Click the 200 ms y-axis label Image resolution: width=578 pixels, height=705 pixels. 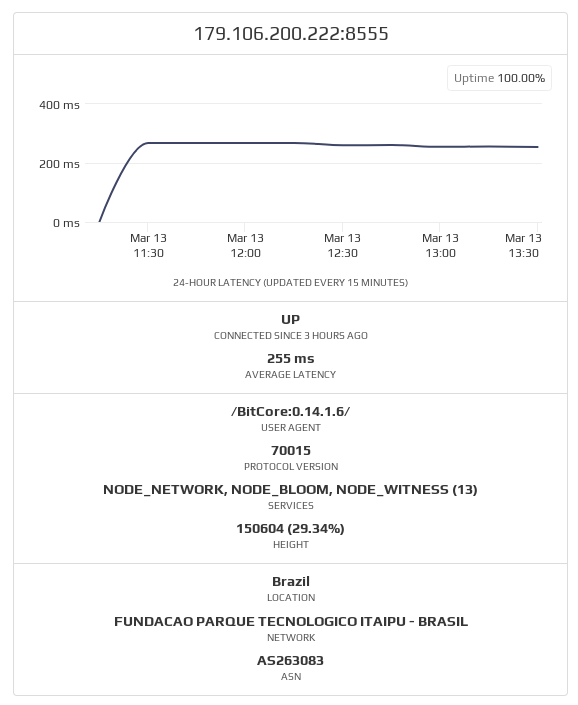(59, 164)
